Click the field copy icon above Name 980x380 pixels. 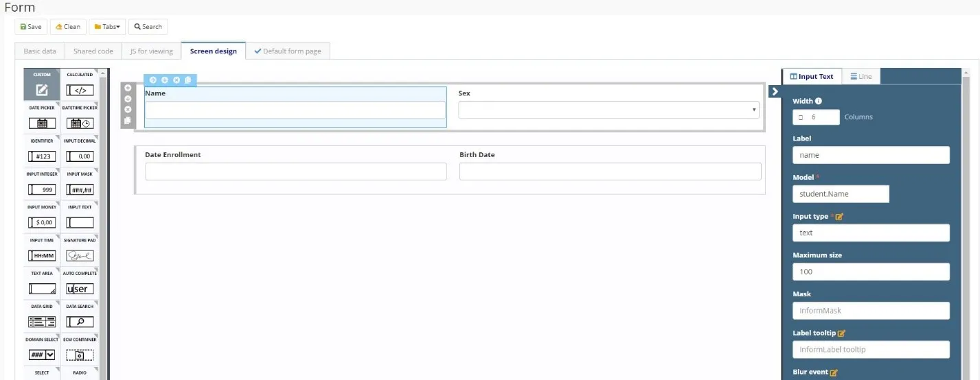(188, 80)
